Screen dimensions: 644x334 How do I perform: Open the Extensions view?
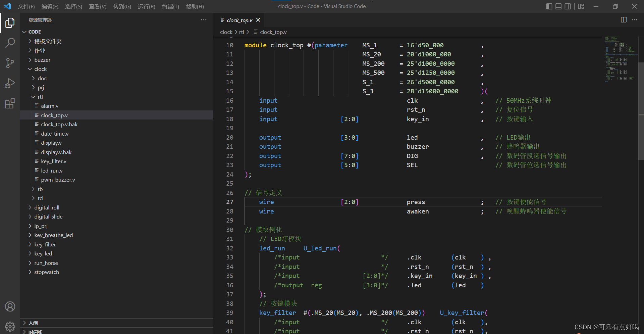(x=10, y=103)
